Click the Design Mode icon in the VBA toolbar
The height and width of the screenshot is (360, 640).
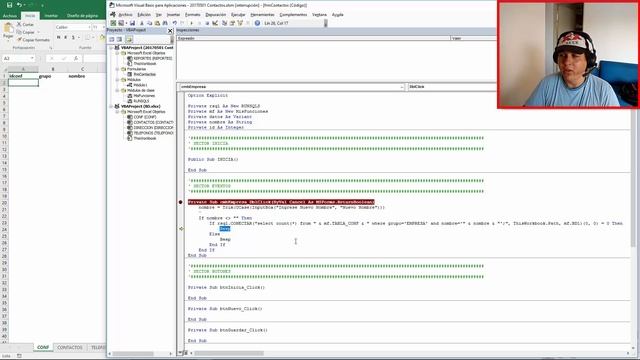point(215,23)
